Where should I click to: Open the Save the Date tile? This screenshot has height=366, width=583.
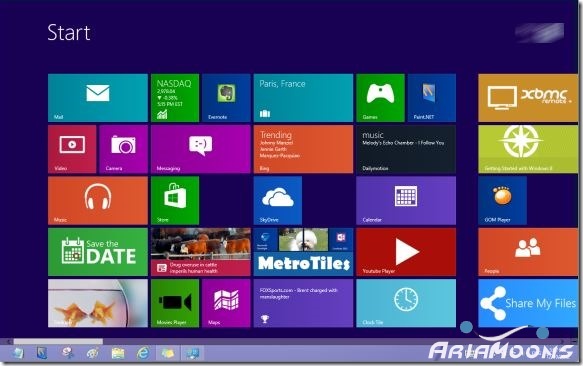click(98, 252)
